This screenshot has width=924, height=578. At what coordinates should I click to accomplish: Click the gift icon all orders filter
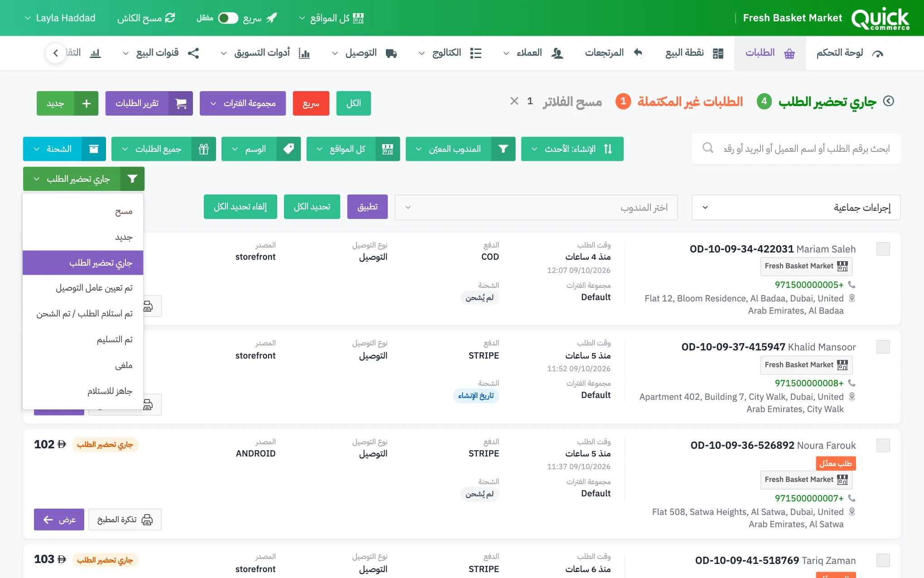(204, 149)
